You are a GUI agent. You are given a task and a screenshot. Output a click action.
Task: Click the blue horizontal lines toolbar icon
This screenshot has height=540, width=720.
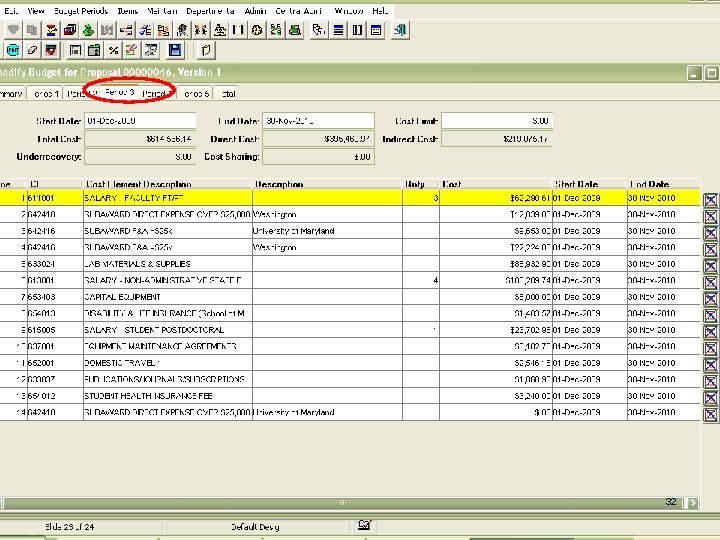tap(338, 30)
